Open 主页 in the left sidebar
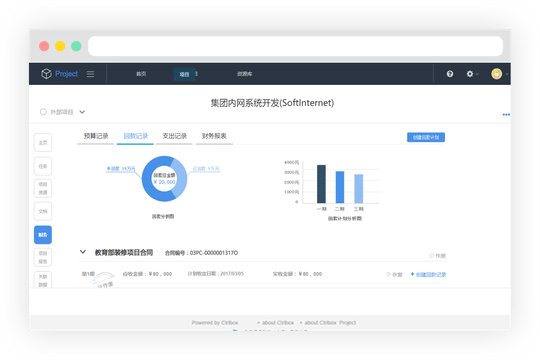 coord(43,143)
